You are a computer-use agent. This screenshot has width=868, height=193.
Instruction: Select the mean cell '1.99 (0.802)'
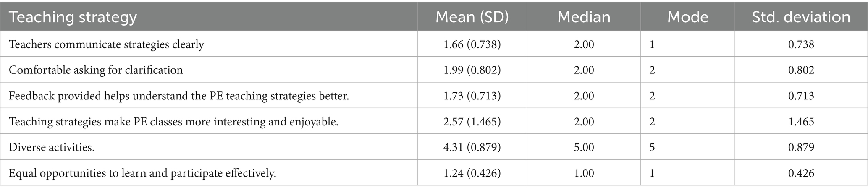[472, 70]
